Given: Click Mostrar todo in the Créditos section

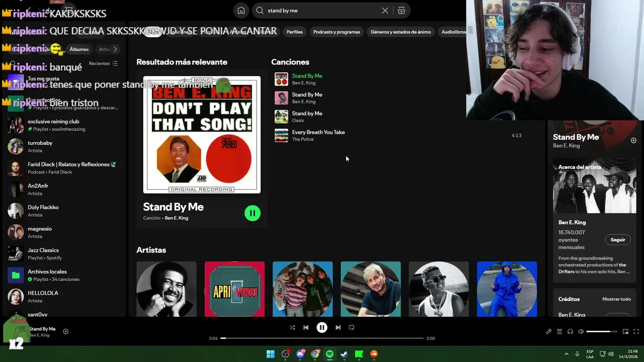Looking at the screenshot, I should pos(616,299).
